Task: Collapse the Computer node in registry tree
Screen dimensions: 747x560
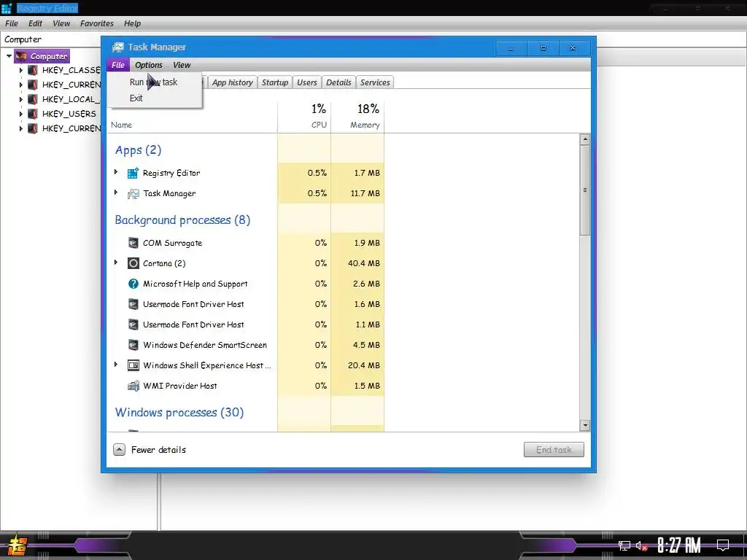Action: (x=9, y=56)
